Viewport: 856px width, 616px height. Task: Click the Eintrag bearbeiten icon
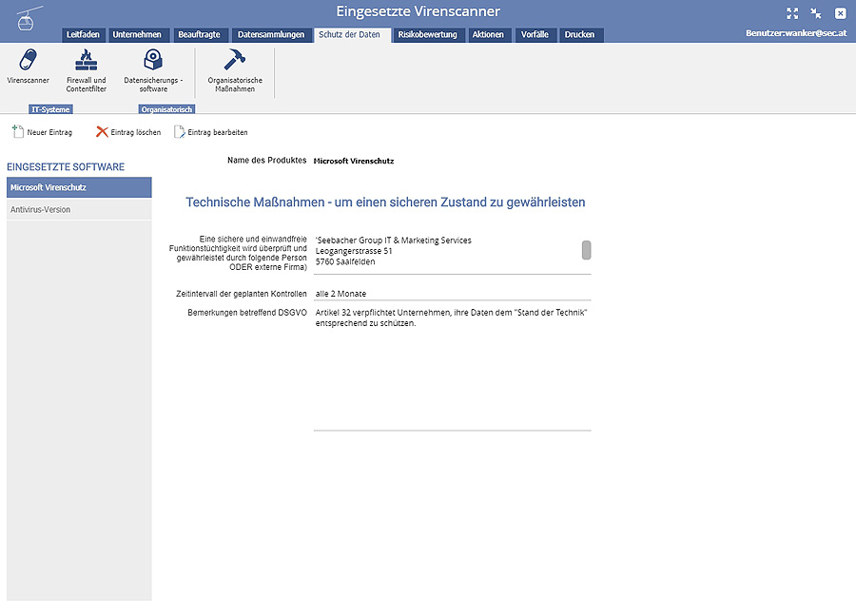tap(179, 132)
